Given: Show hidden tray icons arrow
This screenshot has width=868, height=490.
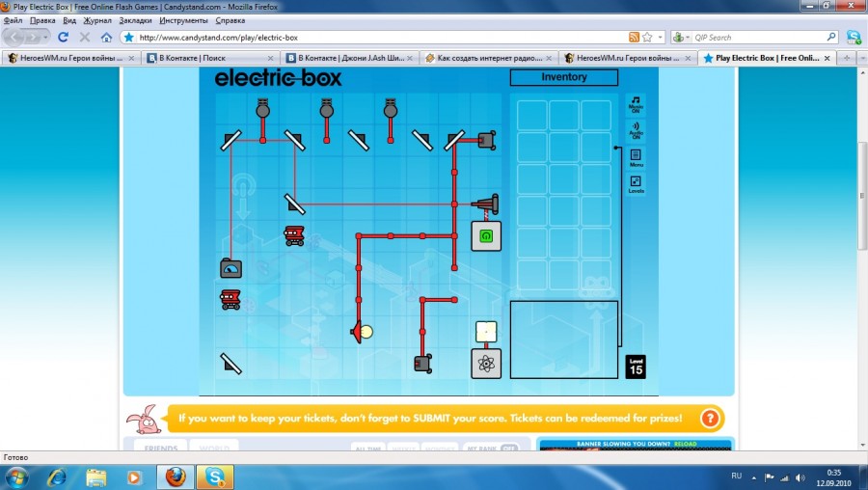Looking at the screenshot, I should [753, 477].
